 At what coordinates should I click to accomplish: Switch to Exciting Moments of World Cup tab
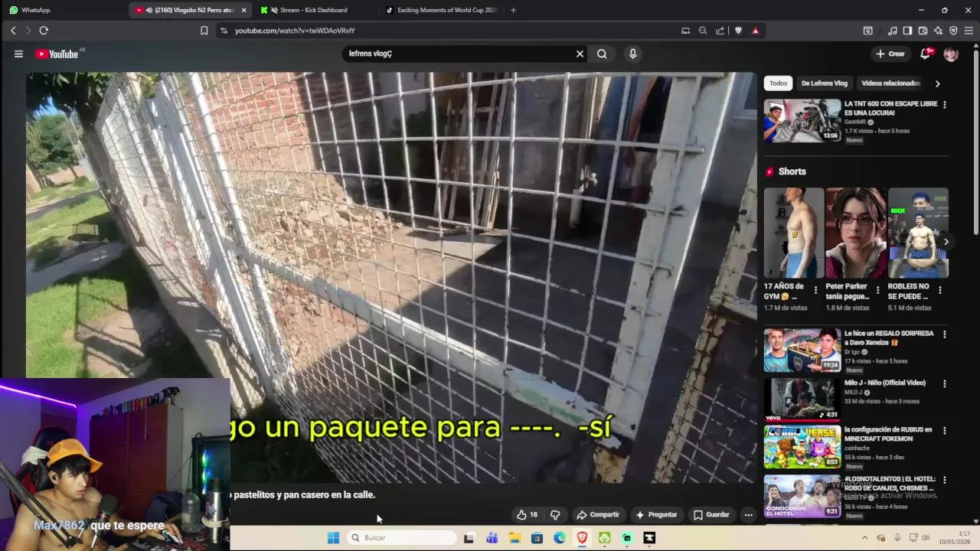tap(440, 10)
